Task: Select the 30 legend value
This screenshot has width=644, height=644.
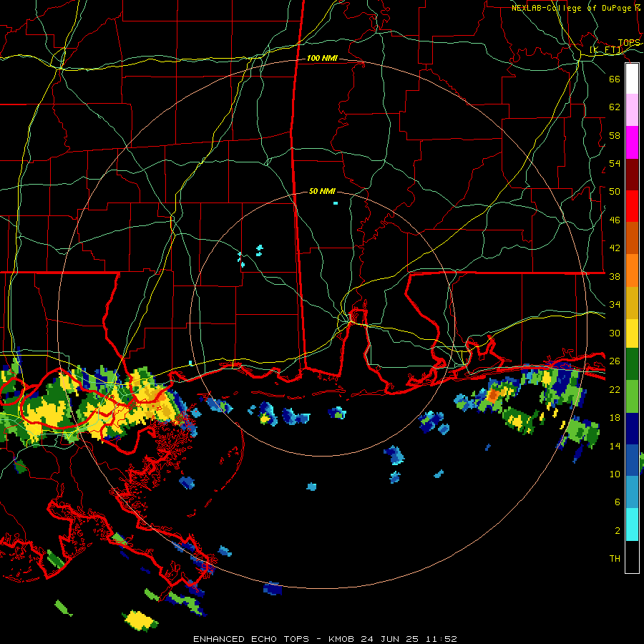Action: point(615,333)
